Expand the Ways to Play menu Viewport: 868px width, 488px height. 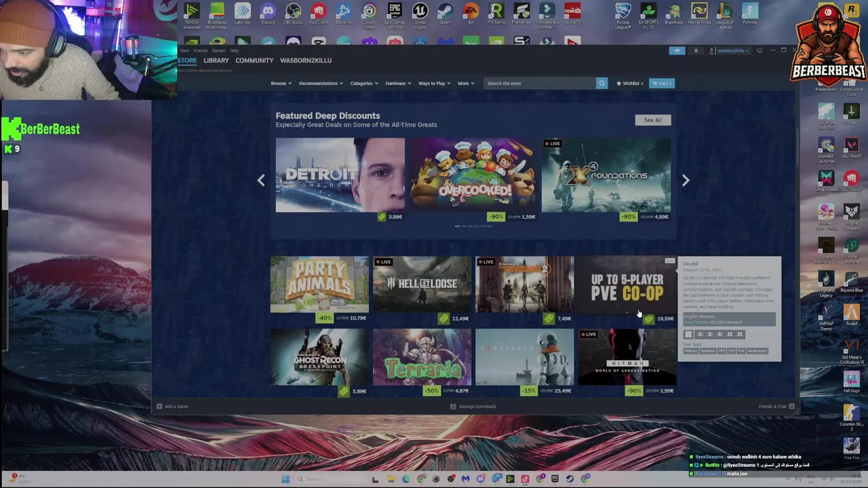point(434,83)
